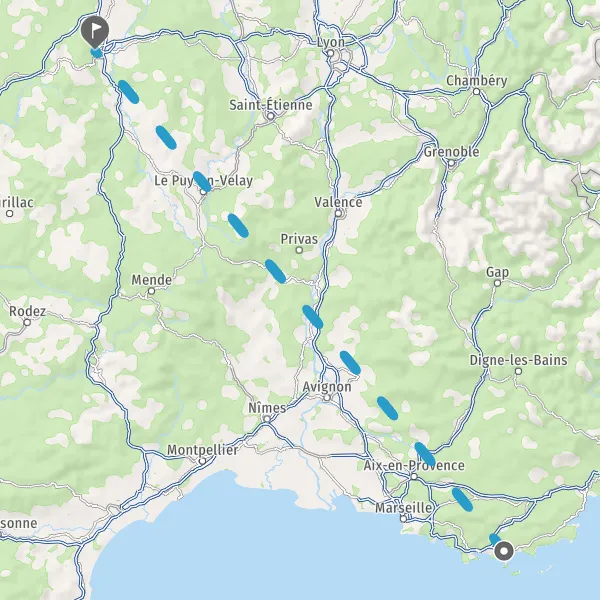Click the Le Puy-en-Velay label
The width and height of the screenshot is (600, 600).
pyautogui.click(x=203, y=181)
